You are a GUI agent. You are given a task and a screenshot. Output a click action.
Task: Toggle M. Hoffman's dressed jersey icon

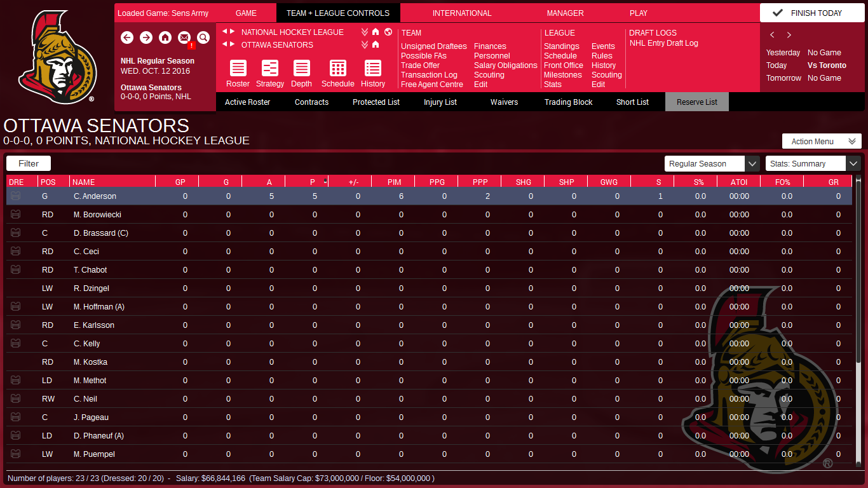[x=15, y=306]
